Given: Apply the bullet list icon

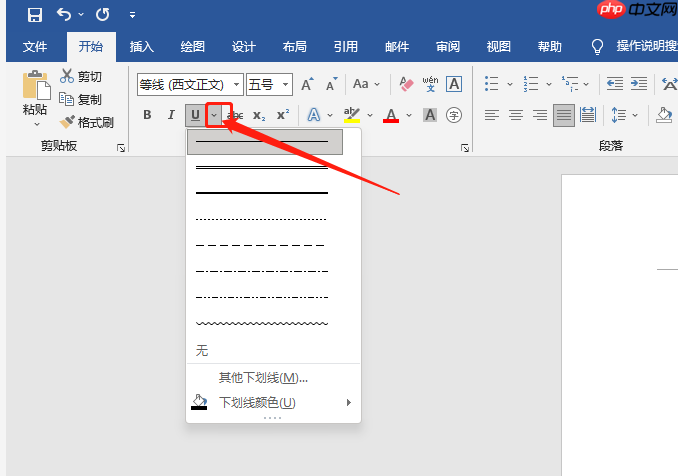Looking at the screenshot, I should 492,84.
